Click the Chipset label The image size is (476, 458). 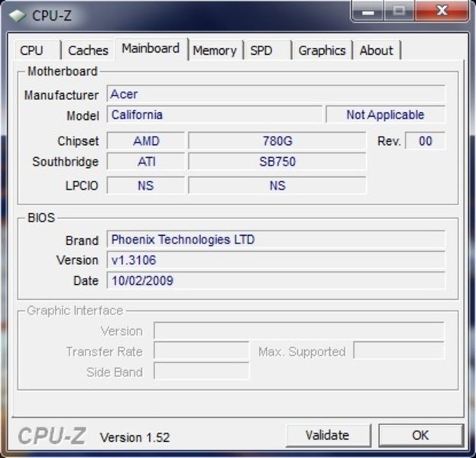[79, 141]
